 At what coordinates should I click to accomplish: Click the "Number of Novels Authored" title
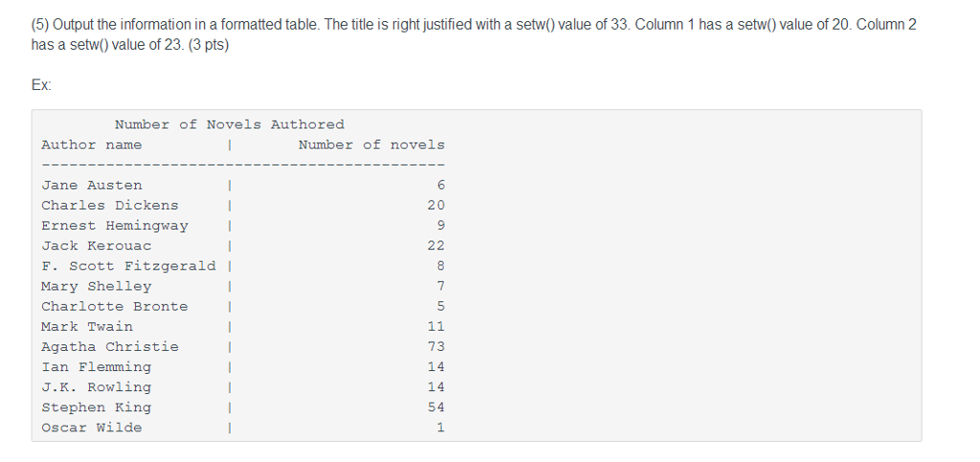point(229,124)
